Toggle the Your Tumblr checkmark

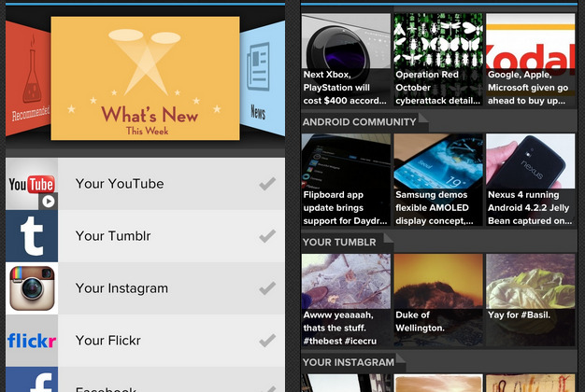click(267, 235)
